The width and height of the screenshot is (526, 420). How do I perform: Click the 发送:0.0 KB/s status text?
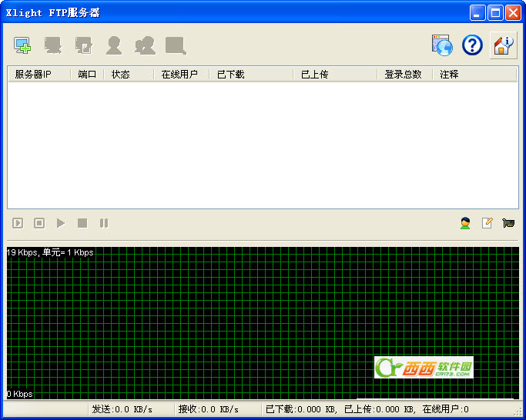(122, 409)
